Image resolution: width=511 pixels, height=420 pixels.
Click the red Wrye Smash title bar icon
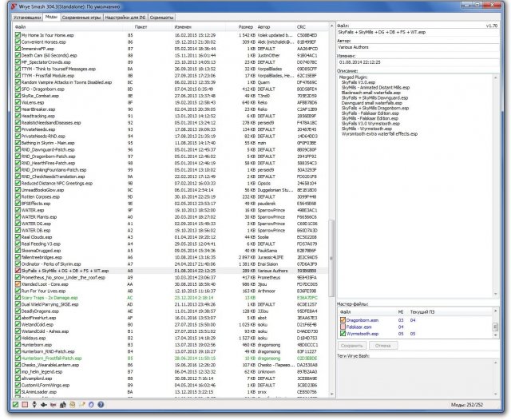click(x=6, y=5)
